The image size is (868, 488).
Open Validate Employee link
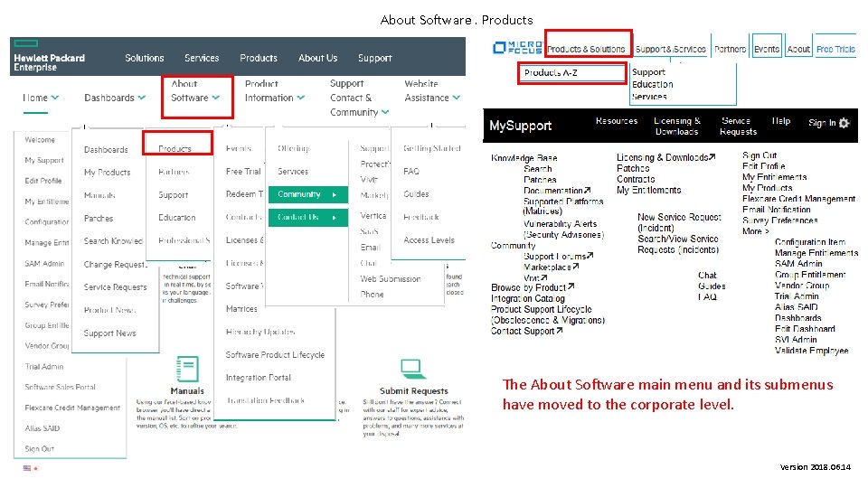tap(811, 351)
